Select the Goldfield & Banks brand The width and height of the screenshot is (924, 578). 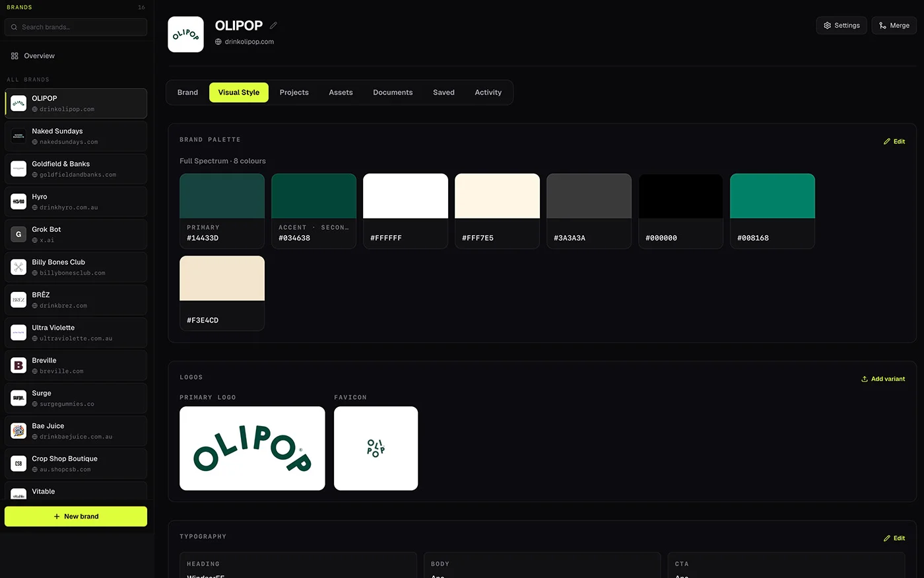pyautogui.click(x=76, y=169)
